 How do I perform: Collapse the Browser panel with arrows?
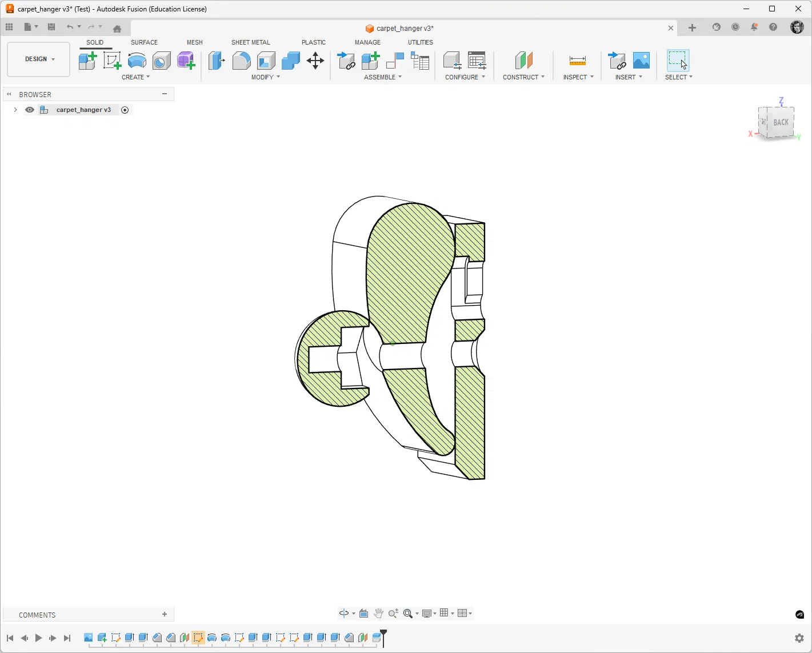[9, 94]
